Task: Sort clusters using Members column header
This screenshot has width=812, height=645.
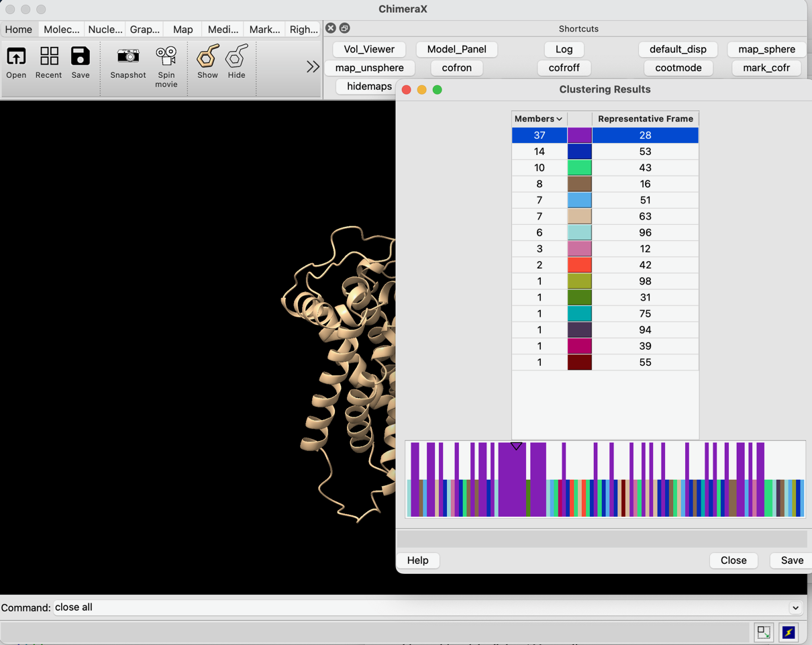Action: point(538,119)
